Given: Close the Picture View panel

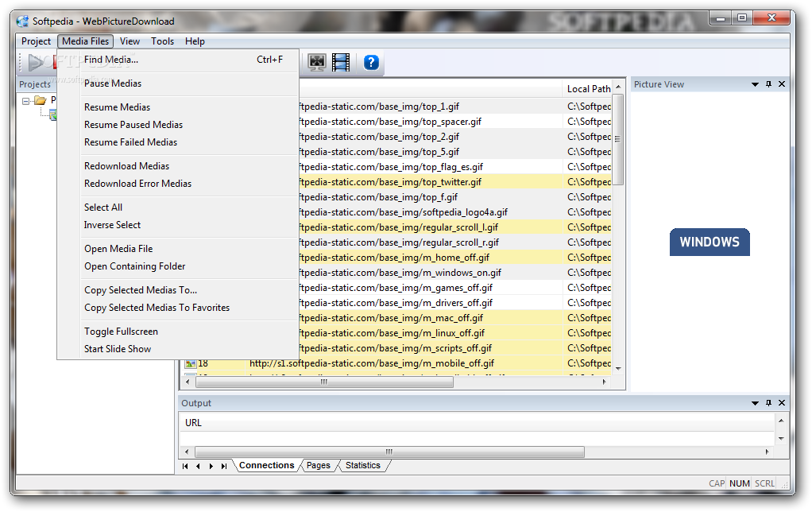Looking at the screenshot, I should click(782, 84).
